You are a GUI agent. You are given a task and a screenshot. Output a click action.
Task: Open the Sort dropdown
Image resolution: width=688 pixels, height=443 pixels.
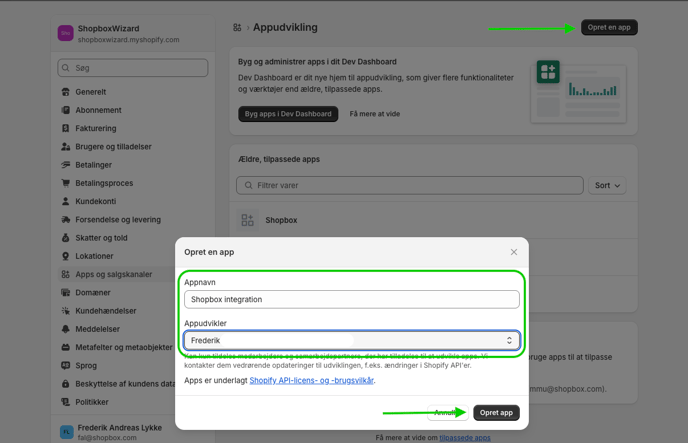[607, 186]
